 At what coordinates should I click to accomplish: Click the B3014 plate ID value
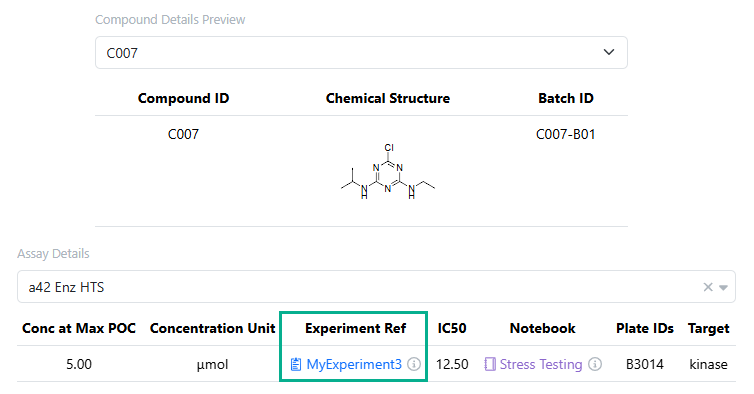(644, 364)
